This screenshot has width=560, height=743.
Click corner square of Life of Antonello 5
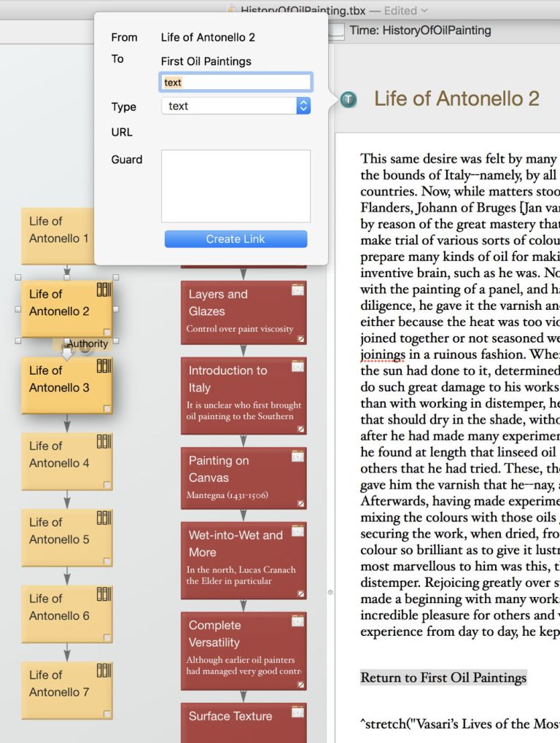pos(107,561)
